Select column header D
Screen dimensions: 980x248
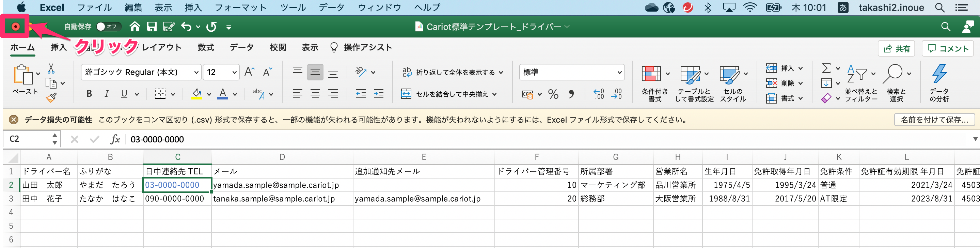pyautogui.click(x=282, y=157)
